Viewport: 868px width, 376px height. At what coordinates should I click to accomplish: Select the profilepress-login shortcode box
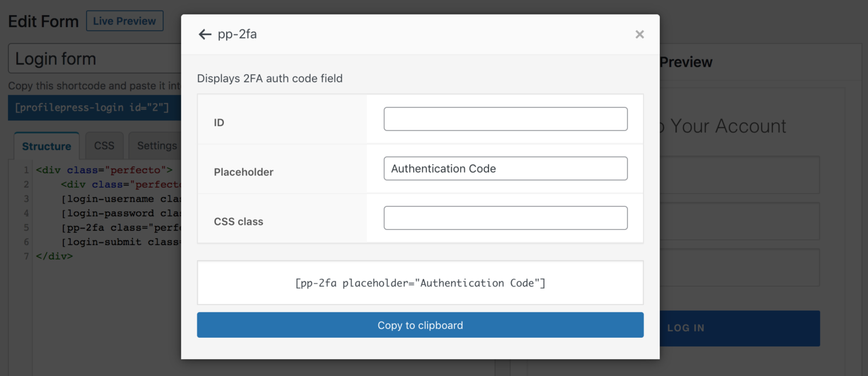point(95,108)
